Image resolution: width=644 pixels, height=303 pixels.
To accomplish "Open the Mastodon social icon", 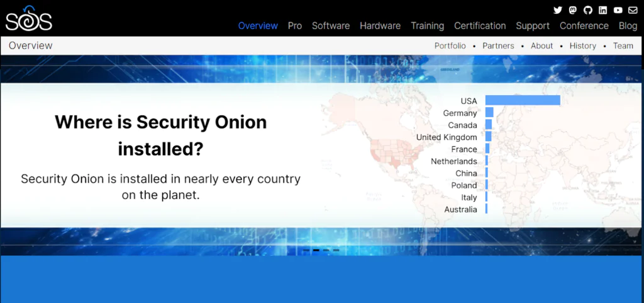I will coord(572,10).
